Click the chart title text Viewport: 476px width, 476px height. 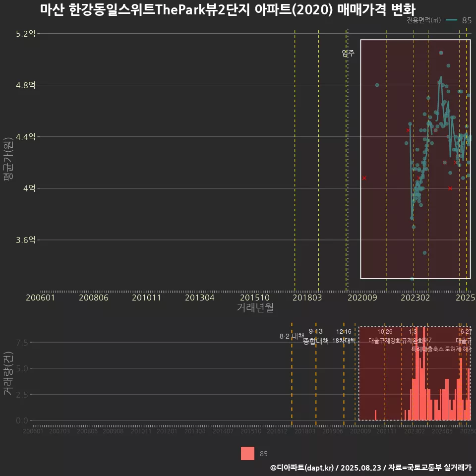click(x=228, y=9)
